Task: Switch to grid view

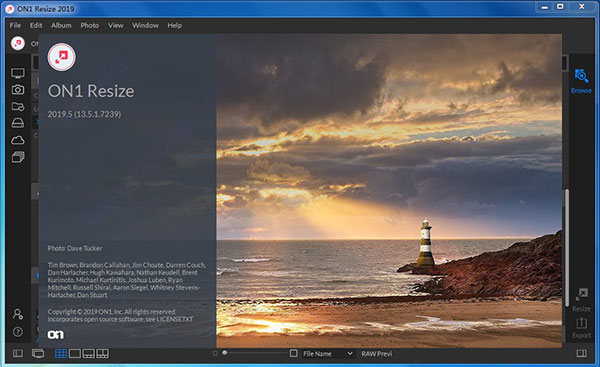Action: [61, 353]
